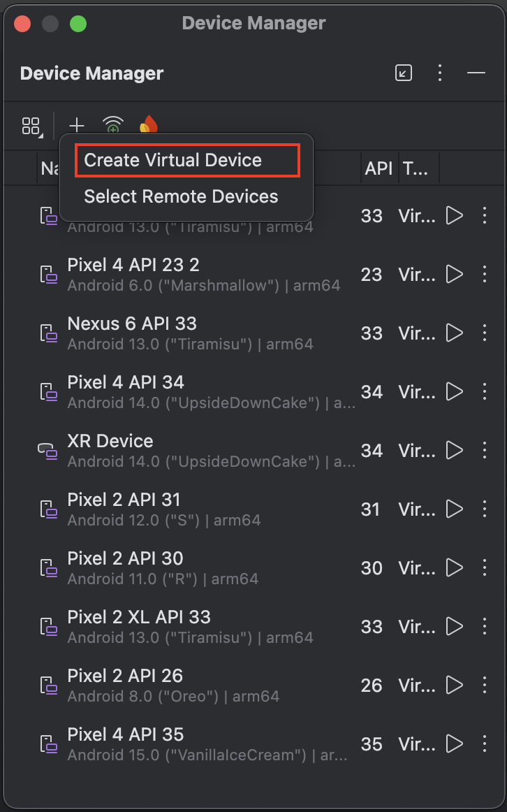
Task: Start the Pixel 4 API 23 2 emulator
Action: click(x=454, y=274)
